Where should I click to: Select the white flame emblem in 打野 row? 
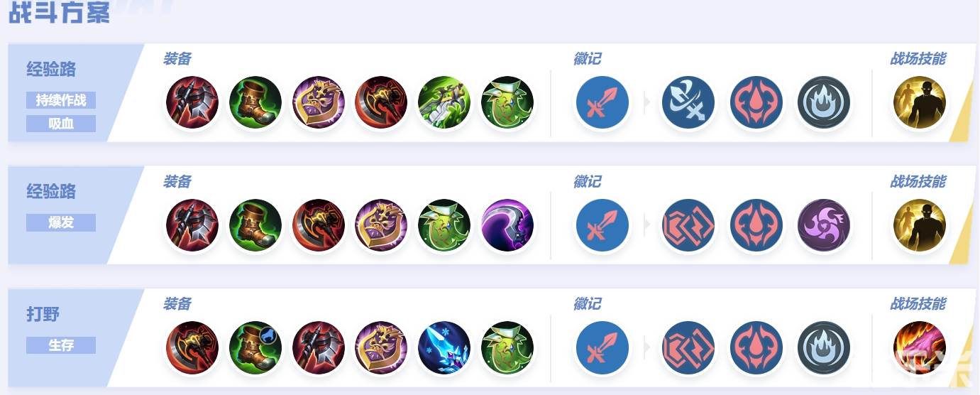pyautogui.click(x=824, y=348)
